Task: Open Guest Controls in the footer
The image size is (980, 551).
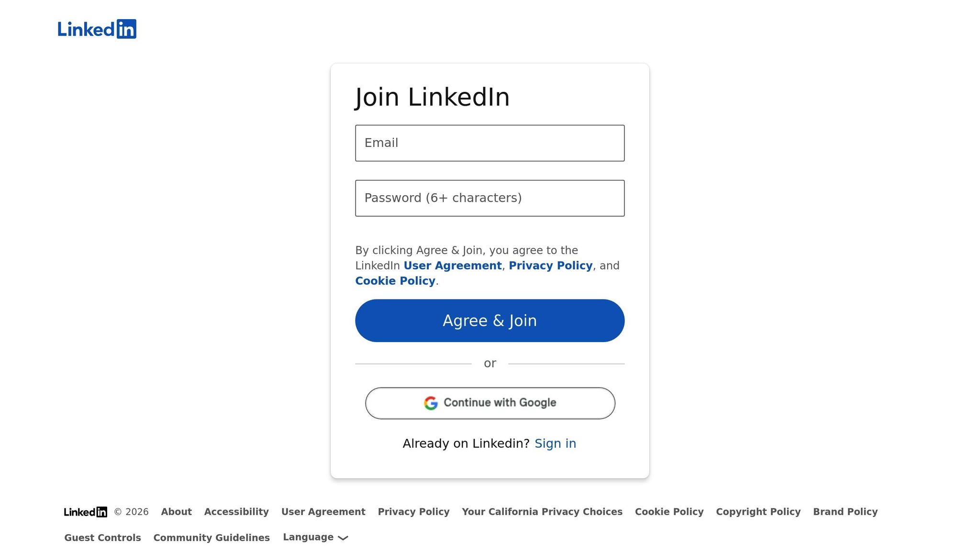Action: 102,538
